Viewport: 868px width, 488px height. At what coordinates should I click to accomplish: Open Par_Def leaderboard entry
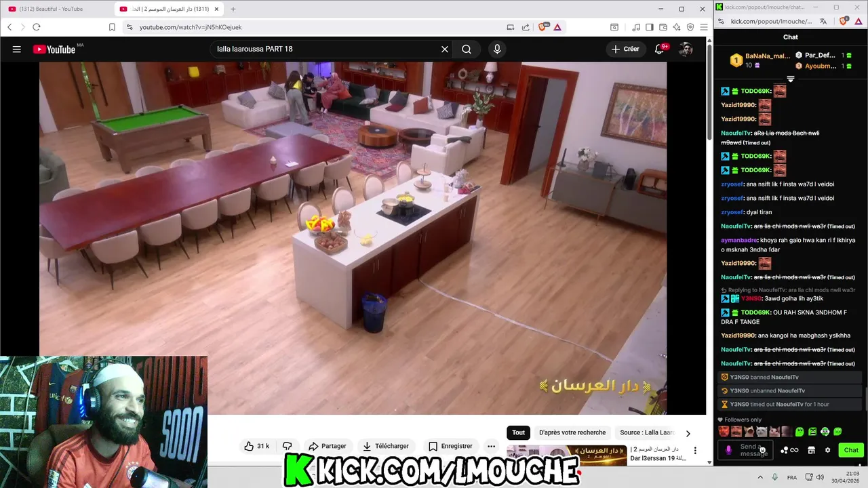(823, 56)
